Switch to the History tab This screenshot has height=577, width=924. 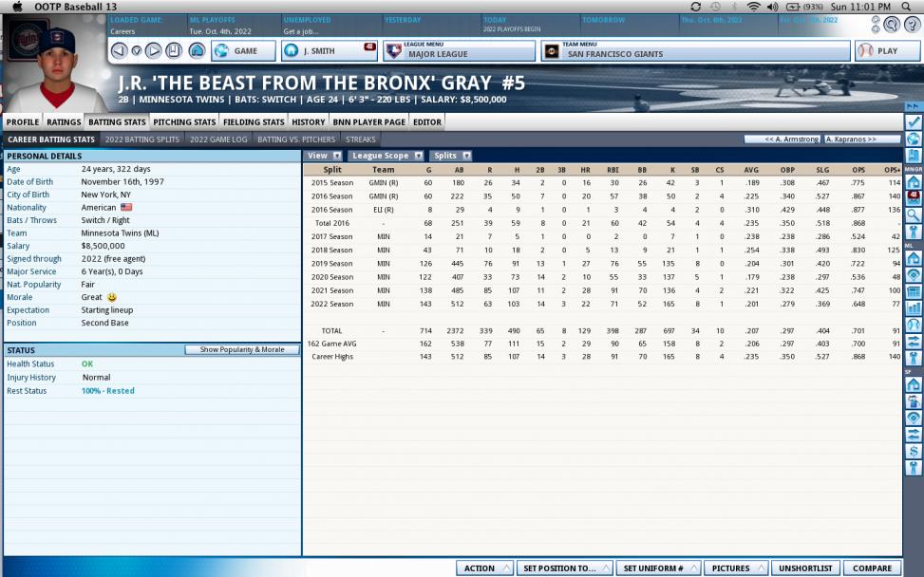pyautogui.click(x=309, y=121)
